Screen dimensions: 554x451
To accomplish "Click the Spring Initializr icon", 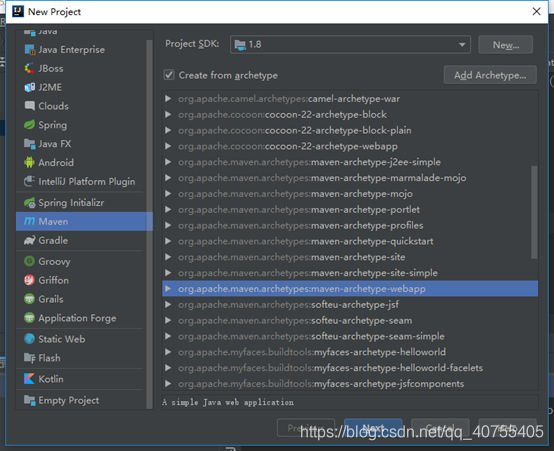I will (30, 203).
